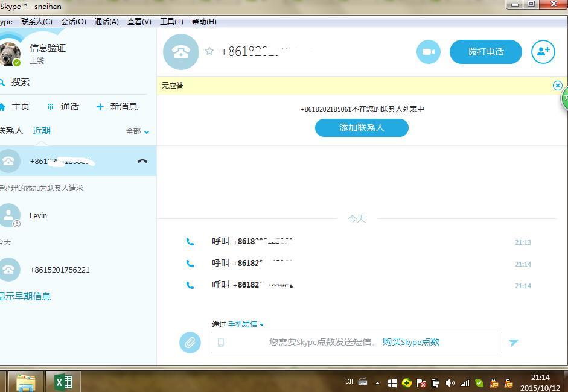Open the 联系人 menu

pyautogui.click(x=36, y=22)
